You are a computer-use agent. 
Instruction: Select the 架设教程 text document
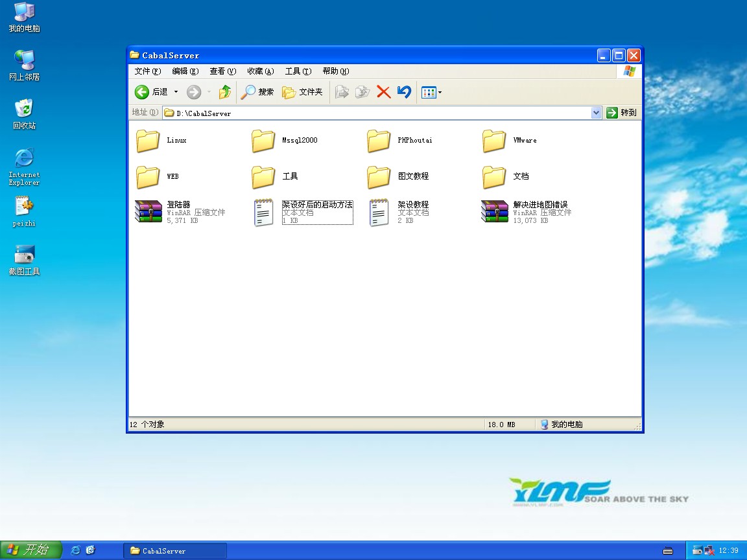[379, 212]
